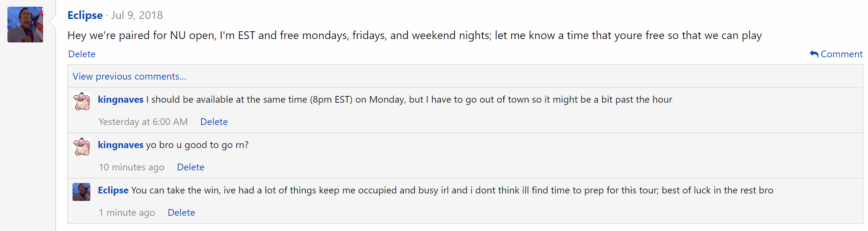The height and width of the screenshot is (231, 868).
Task: Delete the comment posted 10 minutes ago
Action: point(190,167)
